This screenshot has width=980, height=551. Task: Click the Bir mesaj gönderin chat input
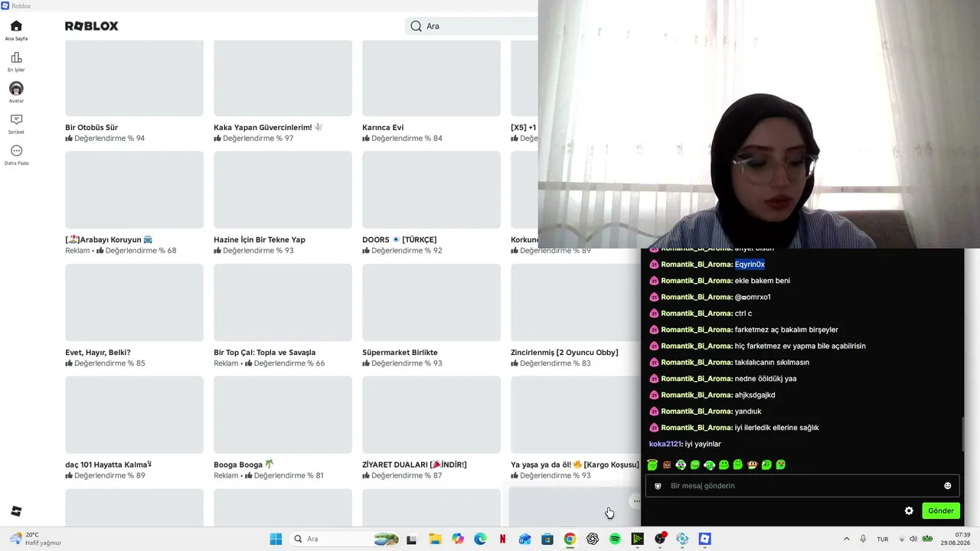coord(802,486)
